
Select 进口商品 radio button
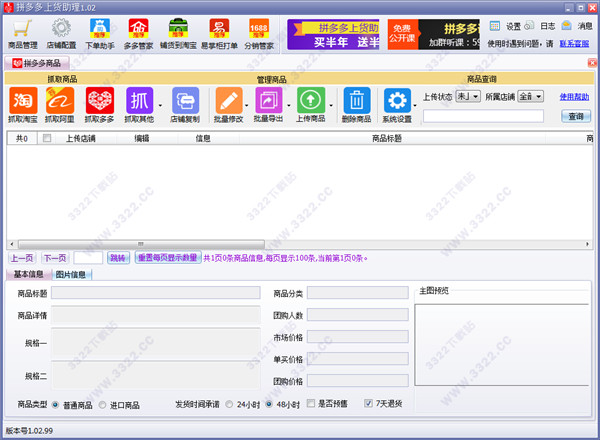[x=102, y=405]
